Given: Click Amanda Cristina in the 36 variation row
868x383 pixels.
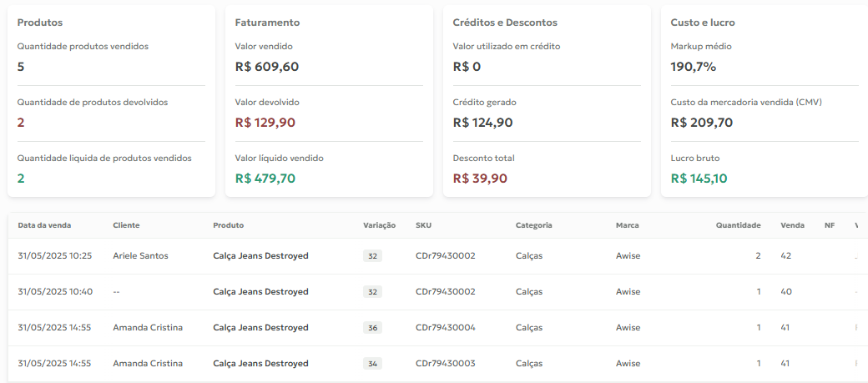Looking at the screenshot, I should coord(148,328).
